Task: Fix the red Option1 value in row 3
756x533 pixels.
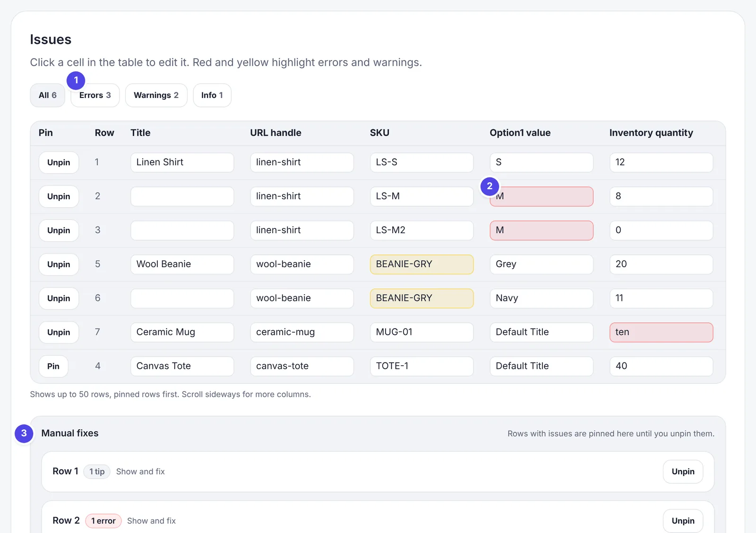Action: (x=541, y=230)
